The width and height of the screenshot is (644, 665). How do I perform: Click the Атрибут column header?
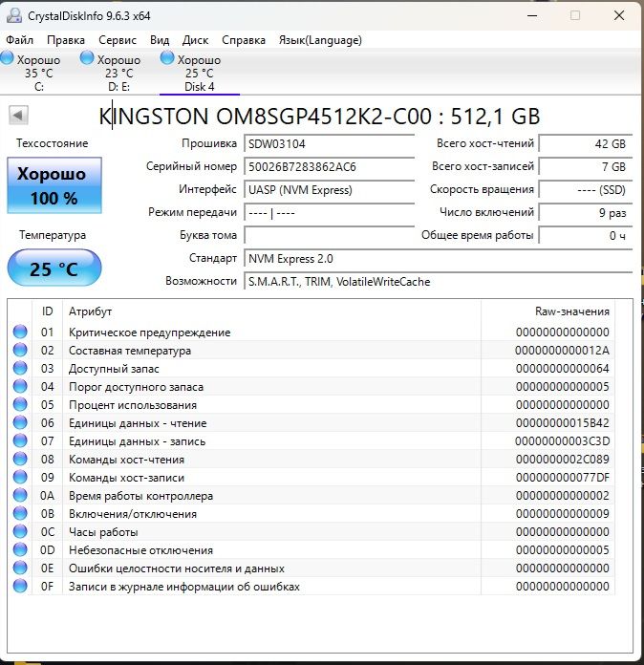click(x=271, y=311)
